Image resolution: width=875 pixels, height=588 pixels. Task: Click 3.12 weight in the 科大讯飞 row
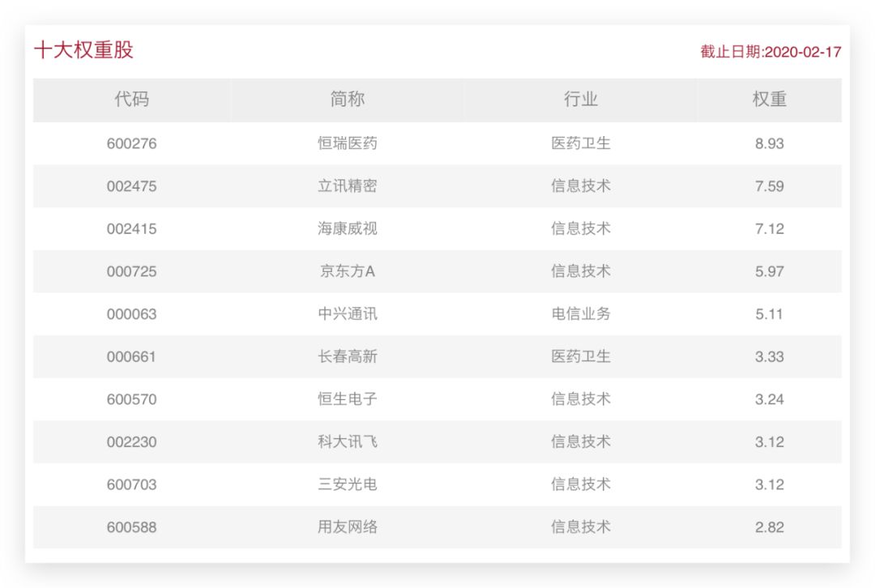pyautogui.click(x=770, y=442)
